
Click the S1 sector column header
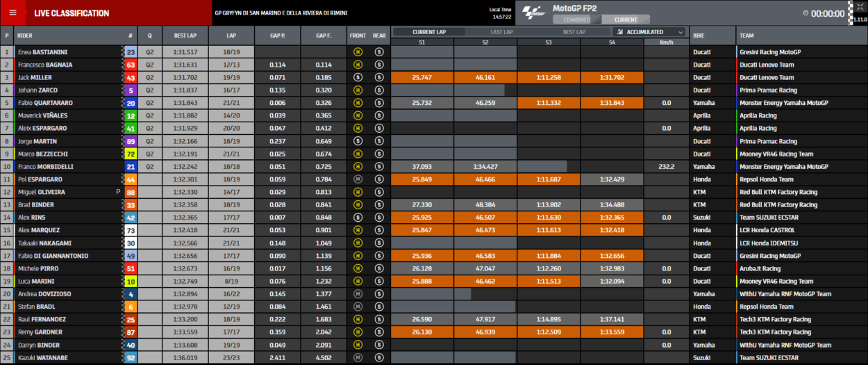[422, 42]
